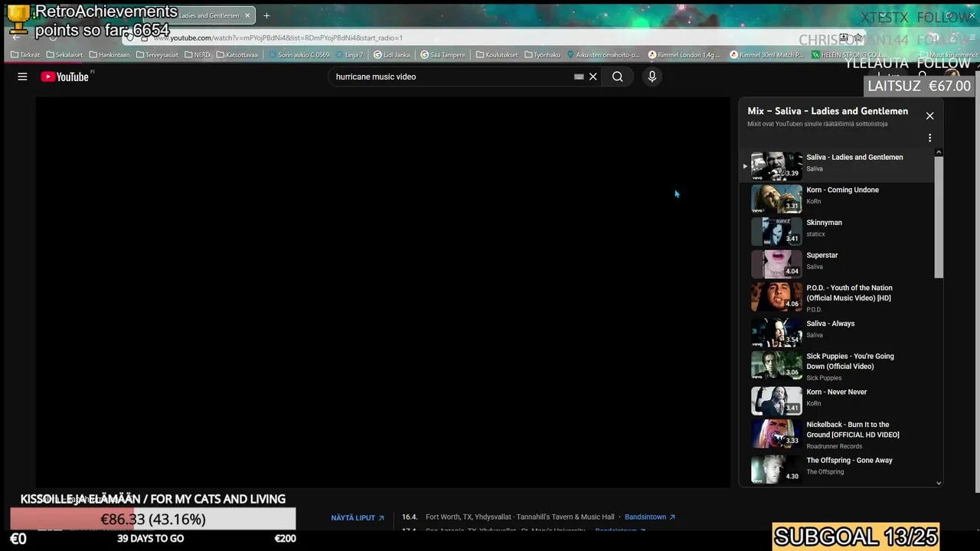This screenshot has height=551, width=980.
Task: Close the Ladies and Gentlemen browser tab
Action: tap(247, 15)
